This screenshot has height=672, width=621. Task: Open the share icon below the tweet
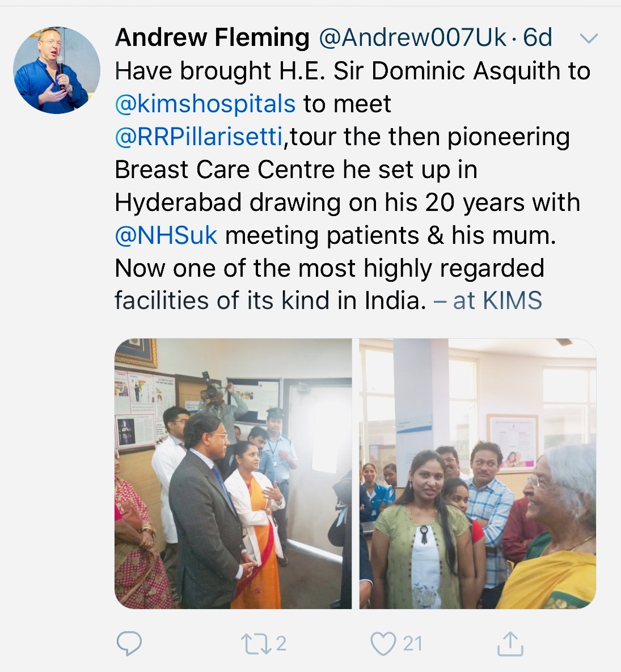pos(510,643)
